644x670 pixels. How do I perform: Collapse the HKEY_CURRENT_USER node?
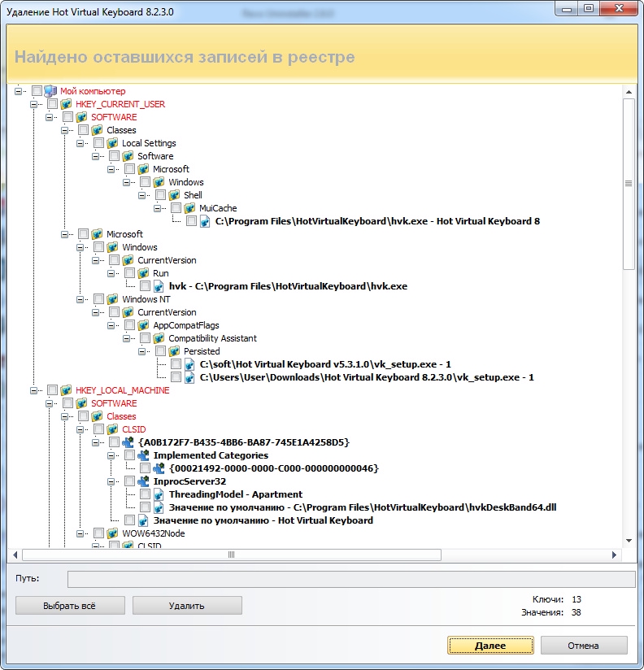coord(34,104)
